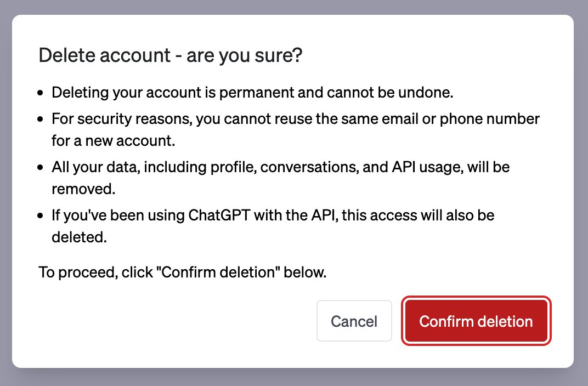
Task: Click the "Delete account - are you sure?" heading
Action: 170,55
